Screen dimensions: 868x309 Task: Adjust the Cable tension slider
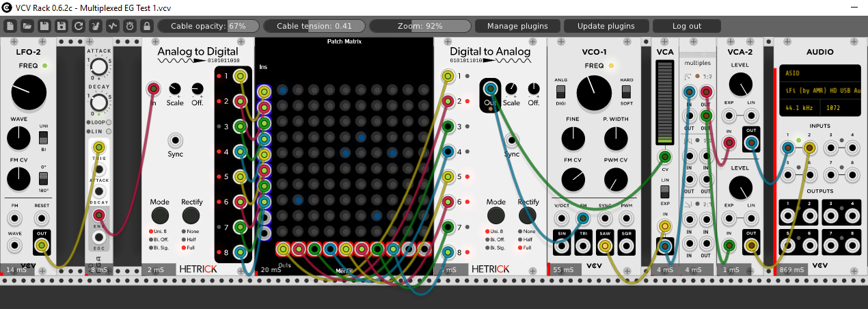coord(314,26)
